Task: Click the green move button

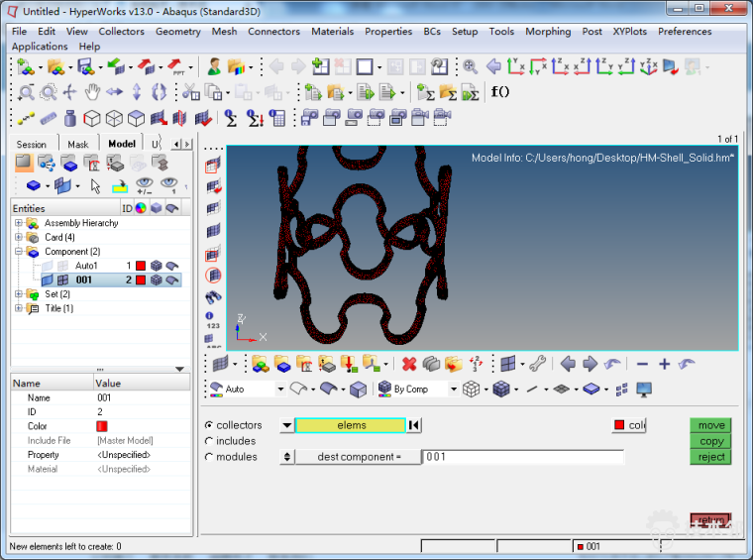Action: click(710, 425)
